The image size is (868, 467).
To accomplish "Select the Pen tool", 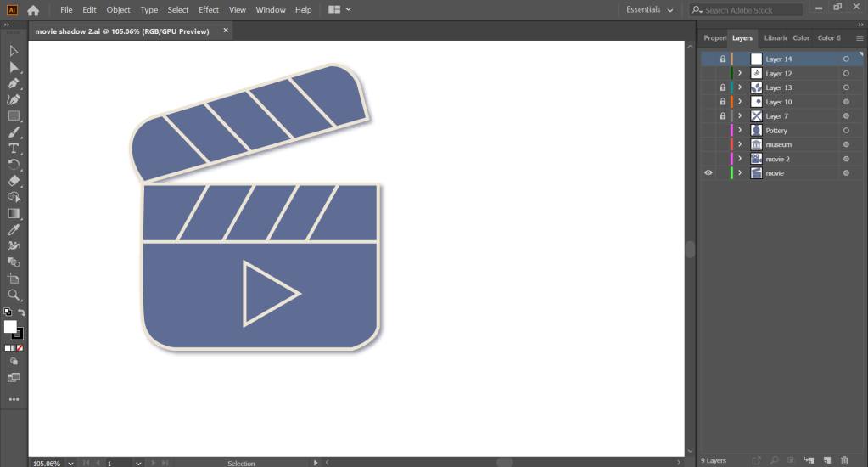I will (14, 83).
